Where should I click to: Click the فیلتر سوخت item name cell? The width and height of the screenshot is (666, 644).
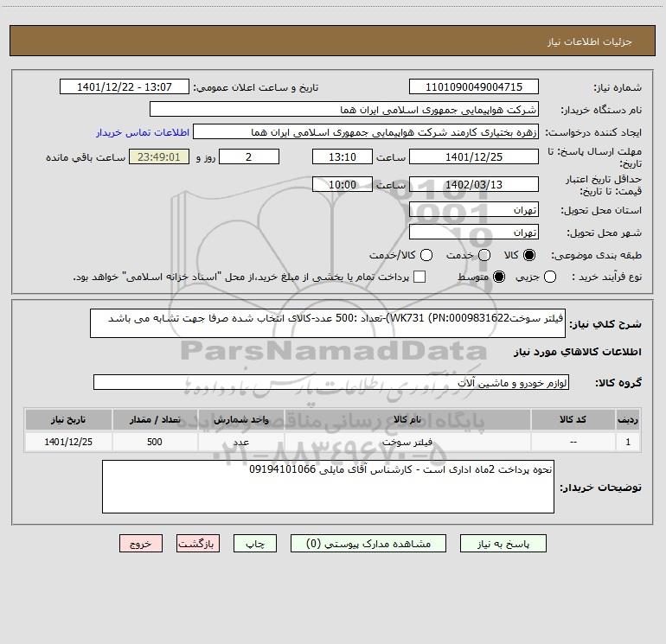coord(407,442)
